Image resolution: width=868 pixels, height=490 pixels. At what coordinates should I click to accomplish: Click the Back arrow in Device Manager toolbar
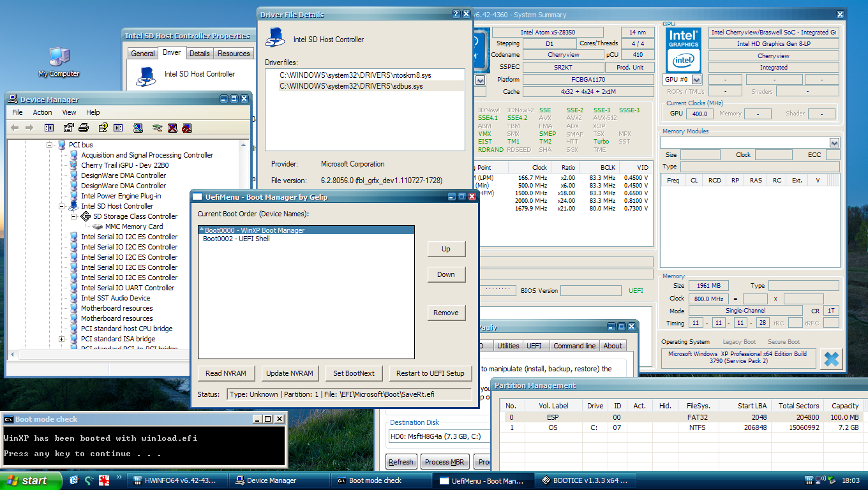click(15, 128)
